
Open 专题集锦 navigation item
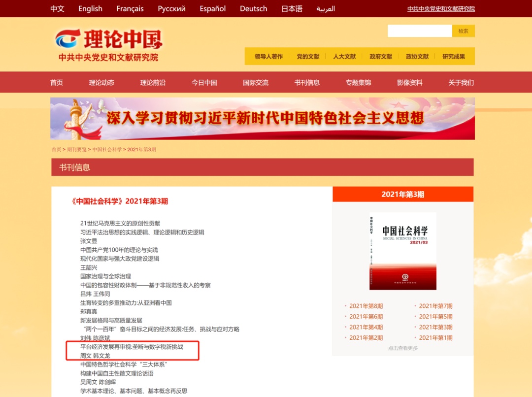(358, 82)
